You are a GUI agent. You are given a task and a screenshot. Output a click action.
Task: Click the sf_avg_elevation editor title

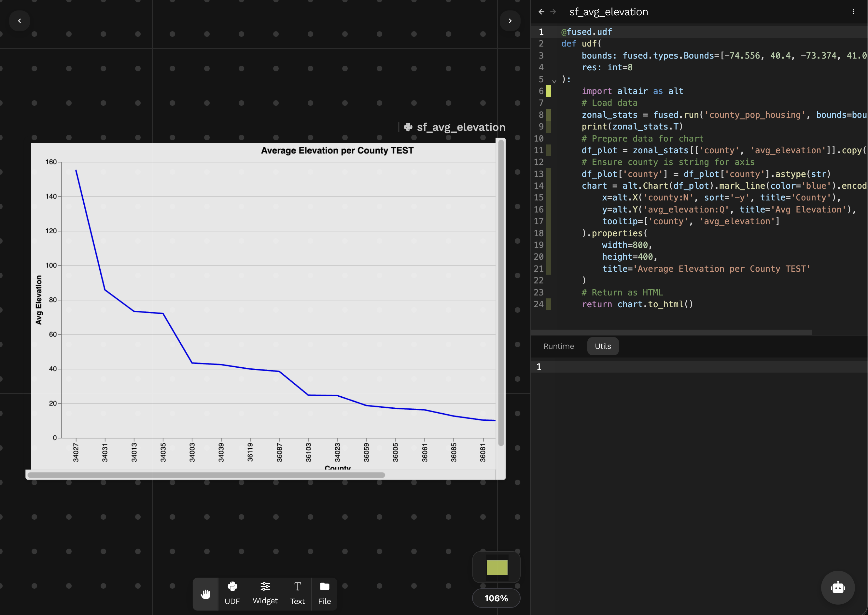click(609, 12)
